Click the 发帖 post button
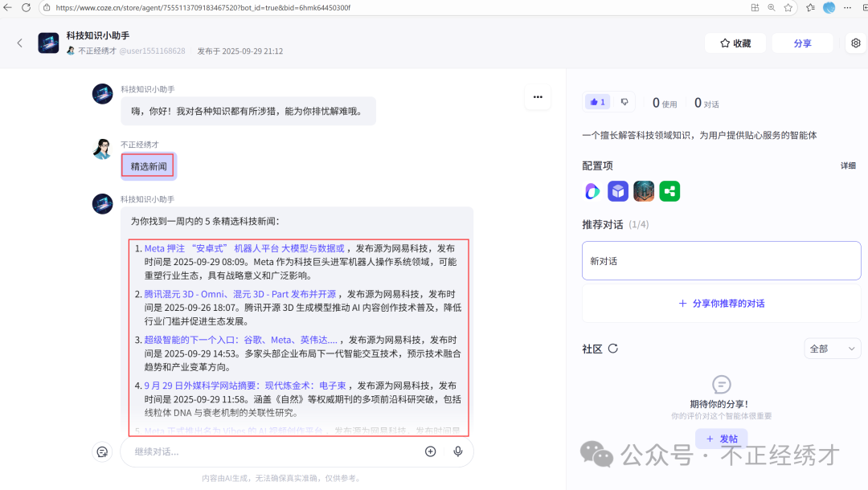This screenshot has width=868, height=490. tap(721, 439)
